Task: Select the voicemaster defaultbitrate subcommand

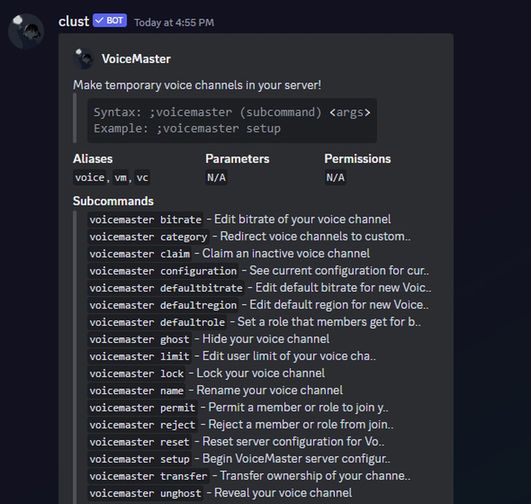Action: [x=166, y=288]
